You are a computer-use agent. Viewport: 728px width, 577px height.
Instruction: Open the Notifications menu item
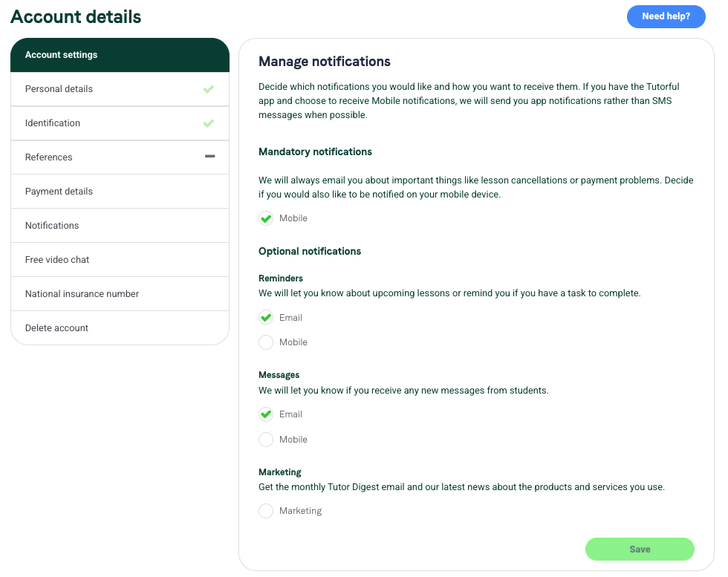tap(120, 226)
